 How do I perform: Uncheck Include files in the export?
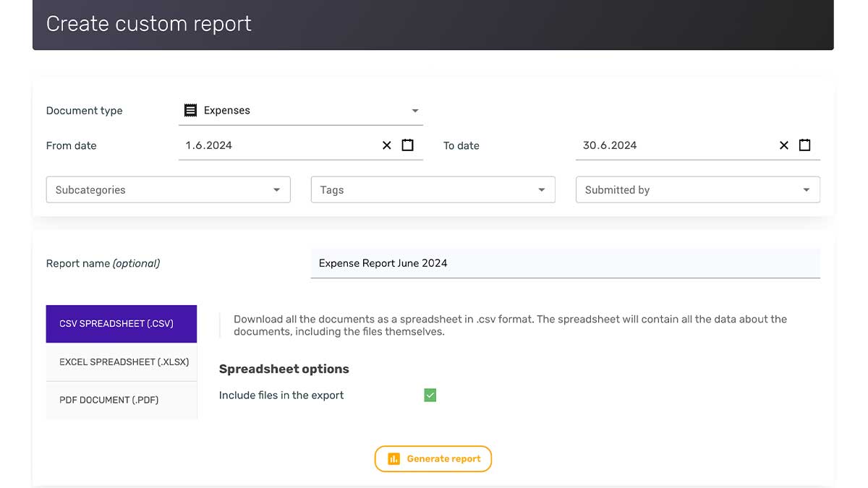[430, 395]
